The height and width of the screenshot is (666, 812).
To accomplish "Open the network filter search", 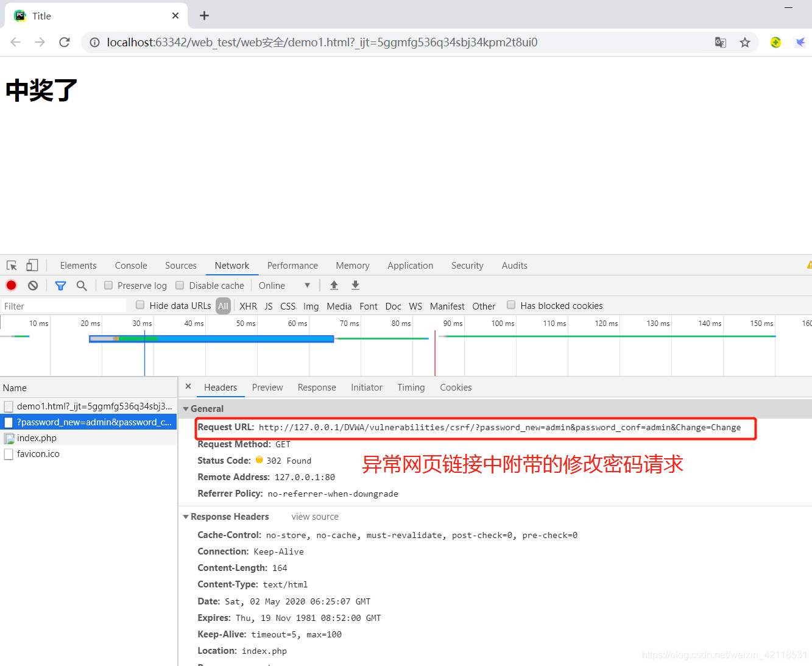I will 82,285.
